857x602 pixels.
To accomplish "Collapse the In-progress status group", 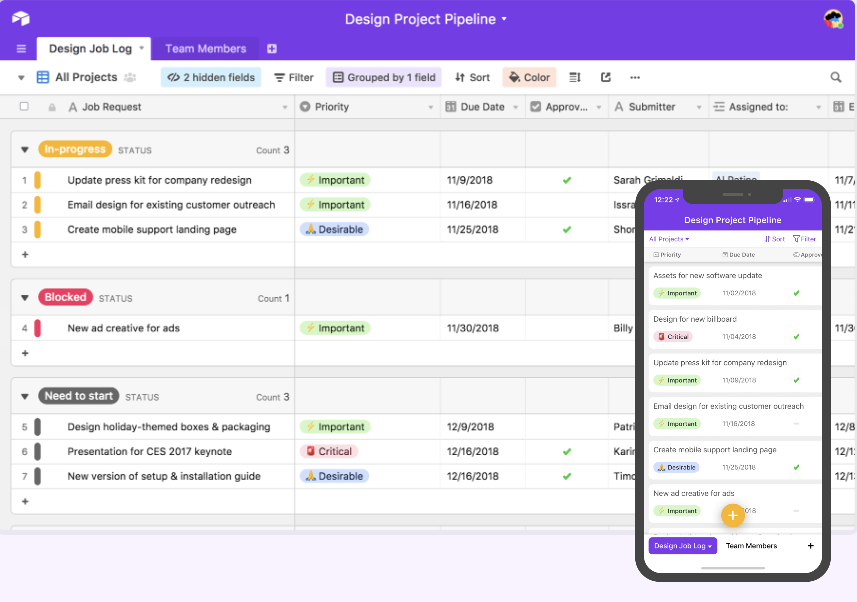I will coord(25,150).
